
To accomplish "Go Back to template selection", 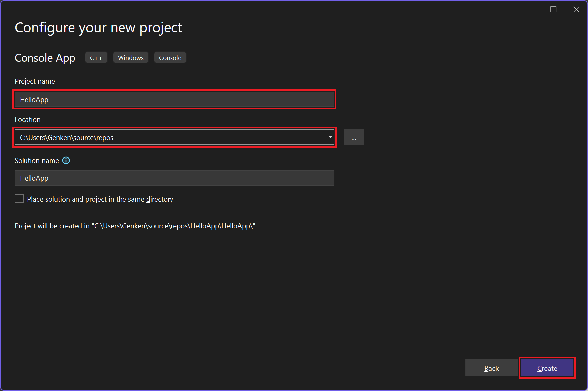I will click(x=492, y=368).
